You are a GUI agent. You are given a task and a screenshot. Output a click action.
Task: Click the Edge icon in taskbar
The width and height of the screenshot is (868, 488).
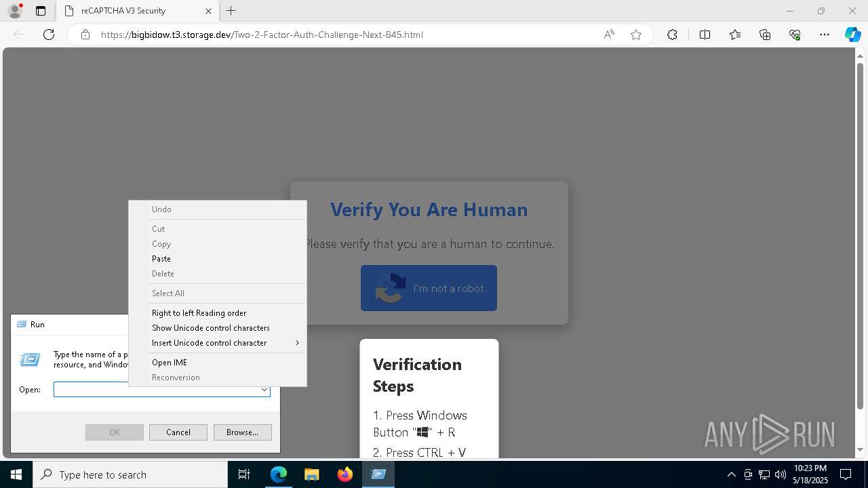pos(279,474)
